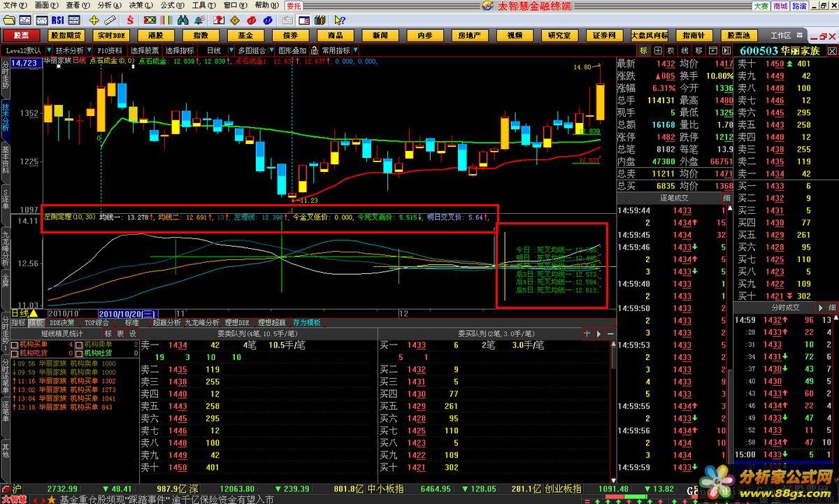Click the red dollar sign icon
The width and height of the screenshot is (839, 504).
pyautogui.click(x=130, y=20)
